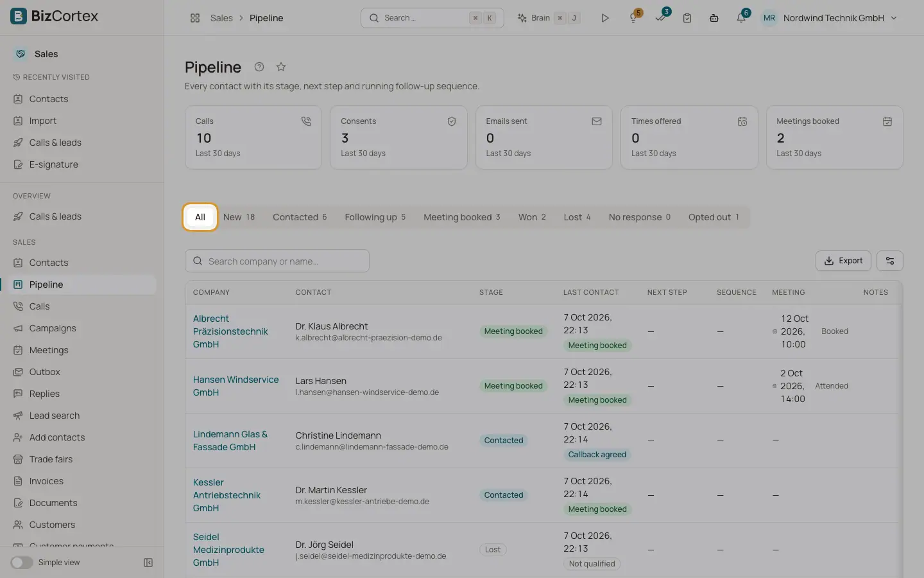Click the Export button
The height and width of the screenshot is (578, 924).
pos(843,261)
